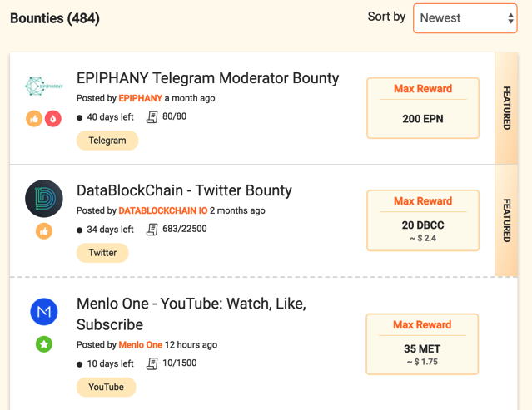The width and height of the screenshot is (532, 410).
Task: Click the EPIPHANY project logo
Action: (44, 86)
